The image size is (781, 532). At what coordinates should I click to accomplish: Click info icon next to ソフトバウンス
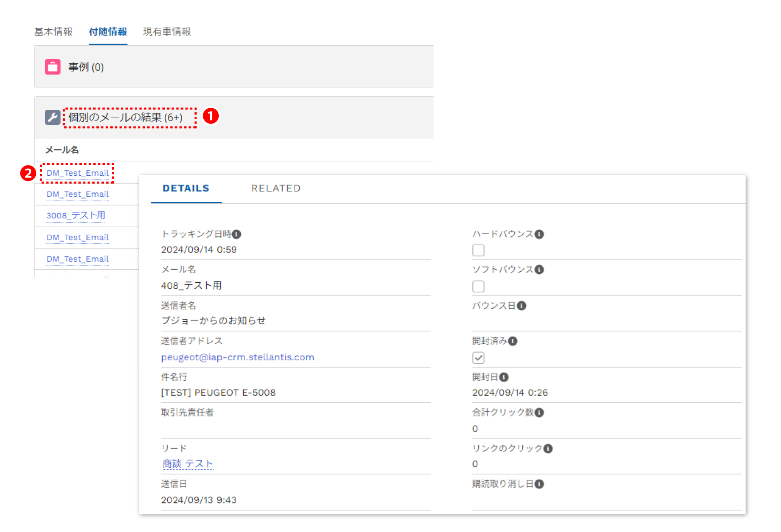click(x=539, y=270)
